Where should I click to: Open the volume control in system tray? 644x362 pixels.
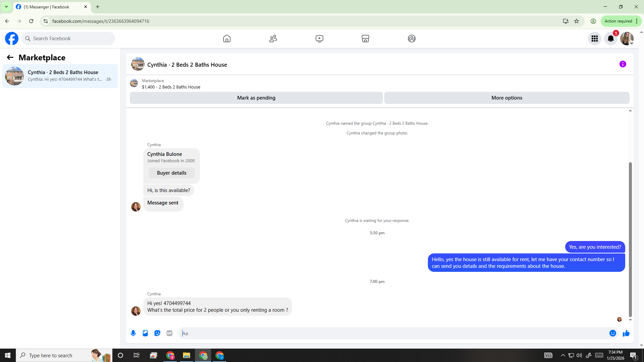pyautogui.click(x=579, y=355)
